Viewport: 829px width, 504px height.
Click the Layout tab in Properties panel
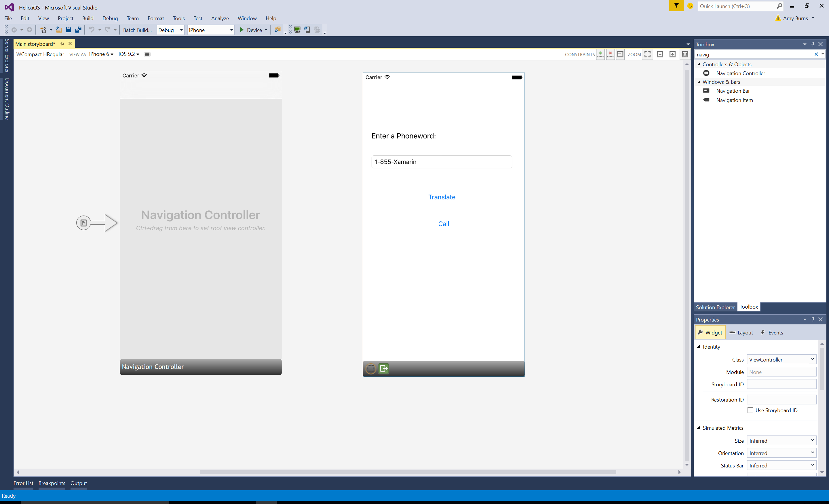745,332
